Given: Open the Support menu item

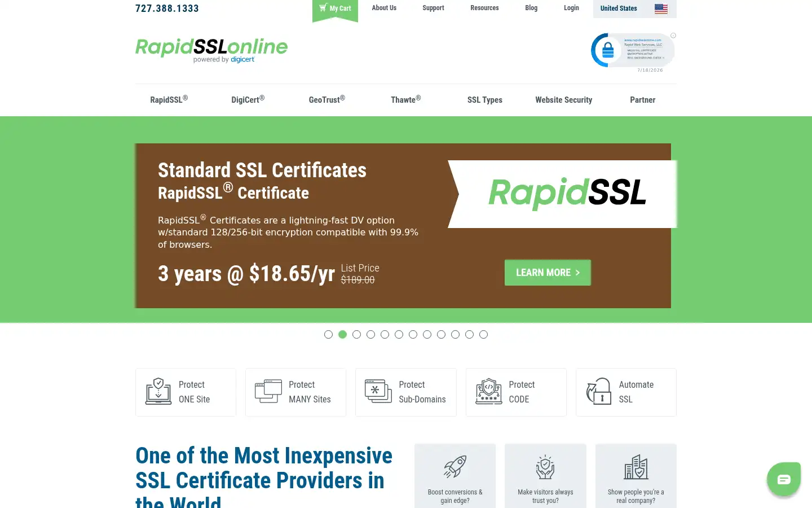Looking at the screenshot, I should [x=433, y=8].
